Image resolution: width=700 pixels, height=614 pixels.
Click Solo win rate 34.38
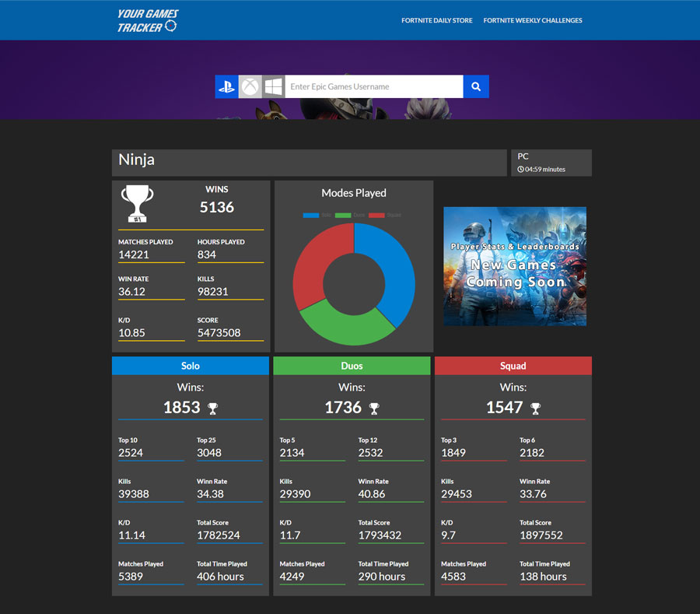210,494
